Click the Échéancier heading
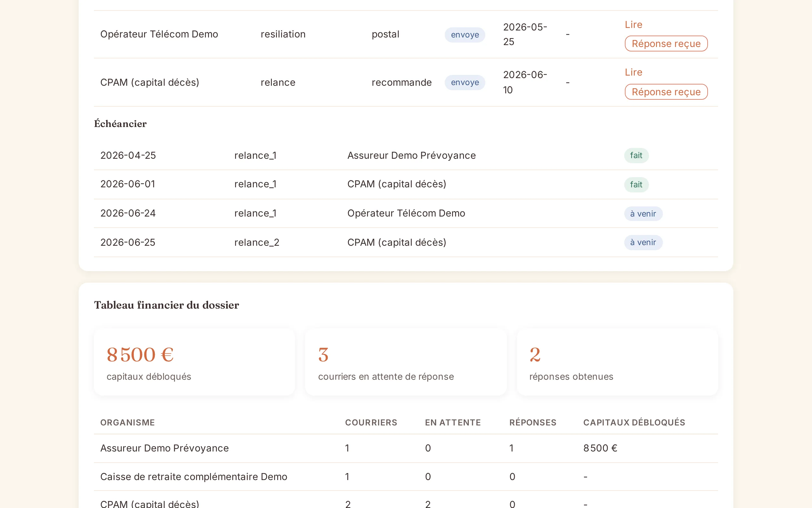The height and width of the screenshot is (508, 812). click(x=120, y=124)
